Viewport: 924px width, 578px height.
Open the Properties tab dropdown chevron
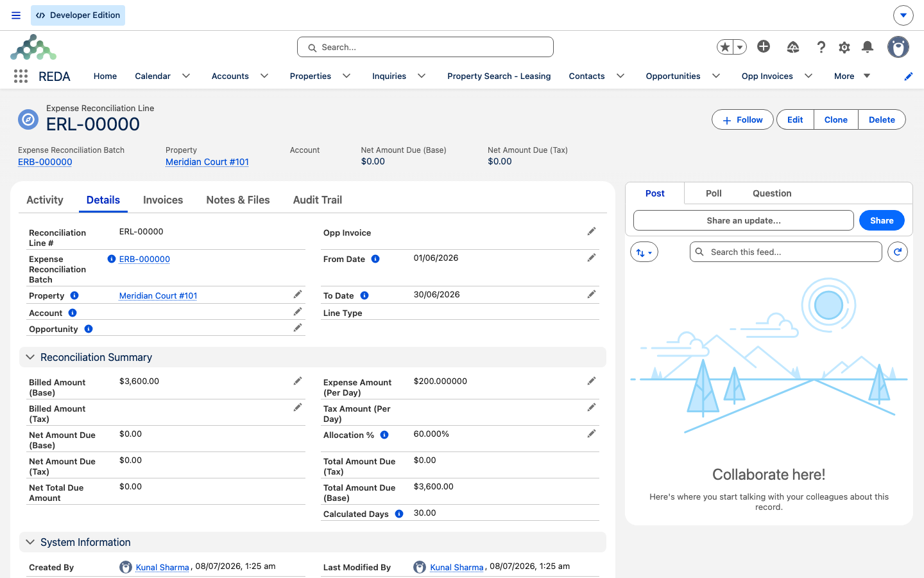(346, 76)
